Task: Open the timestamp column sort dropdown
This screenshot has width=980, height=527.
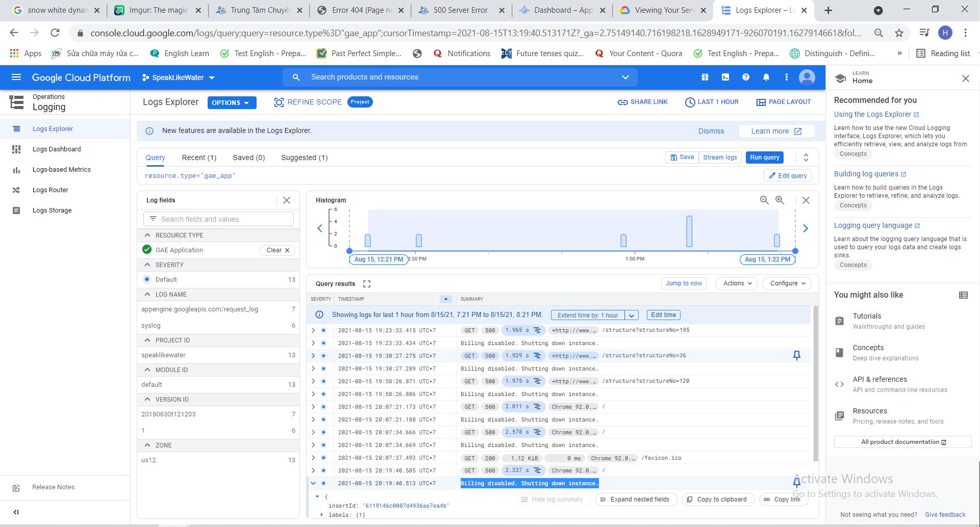Action: click(446, 299)
